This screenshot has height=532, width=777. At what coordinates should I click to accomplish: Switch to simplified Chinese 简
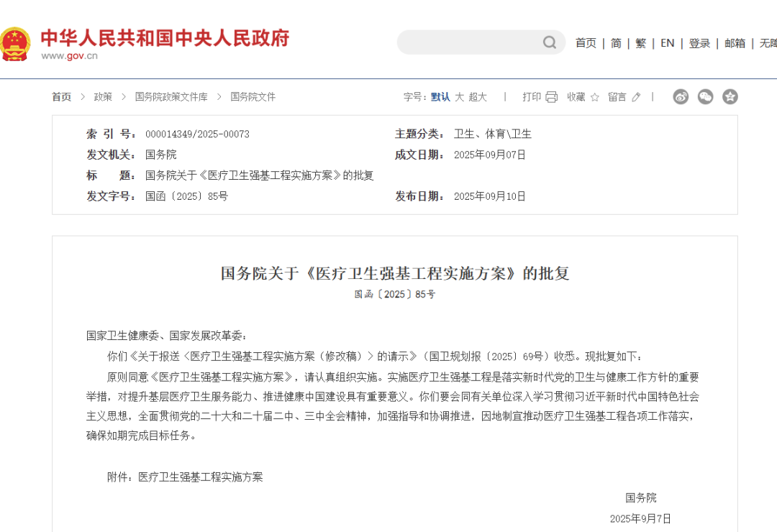click(x=616, y=43)
